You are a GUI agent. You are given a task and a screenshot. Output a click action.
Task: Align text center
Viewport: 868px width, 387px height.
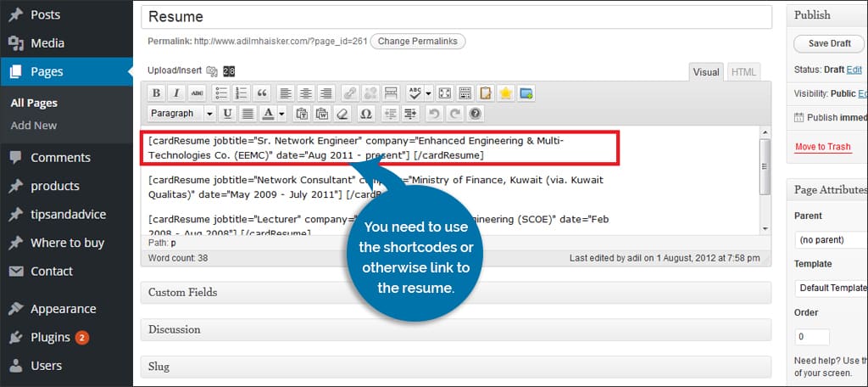coord(305,93)
